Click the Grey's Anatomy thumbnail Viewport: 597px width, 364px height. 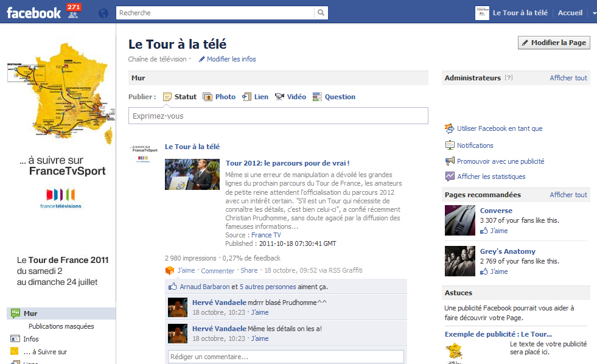pyautogui.click(x=460, y=261)
